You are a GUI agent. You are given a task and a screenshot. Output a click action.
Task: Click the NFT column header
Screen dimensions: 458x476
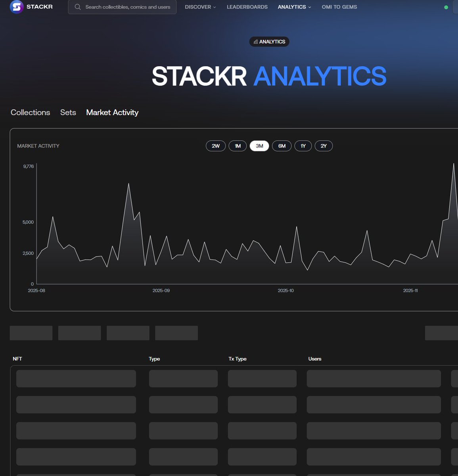pyautogui.click(x=17, y=359)
